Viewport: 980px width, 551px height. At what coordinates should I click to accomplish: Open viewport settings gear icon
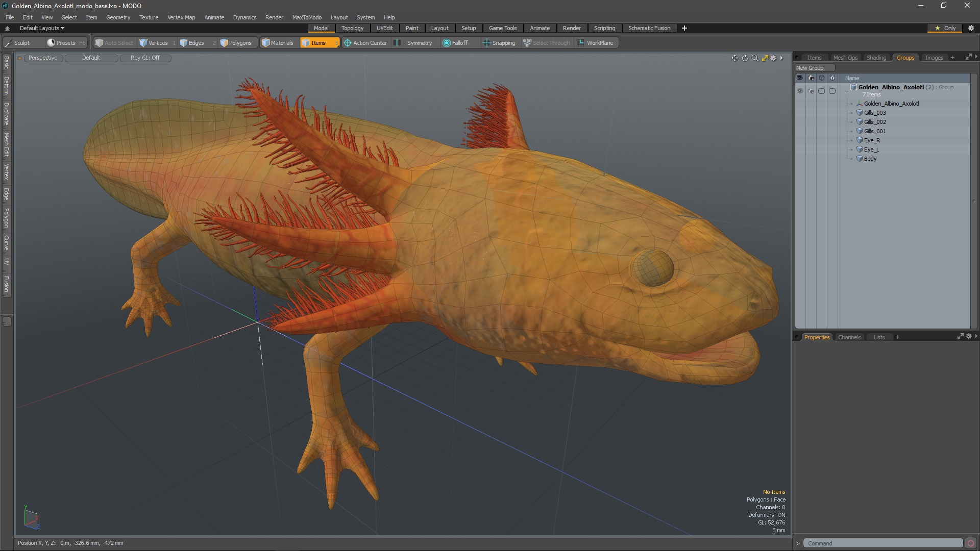[773, 58]
